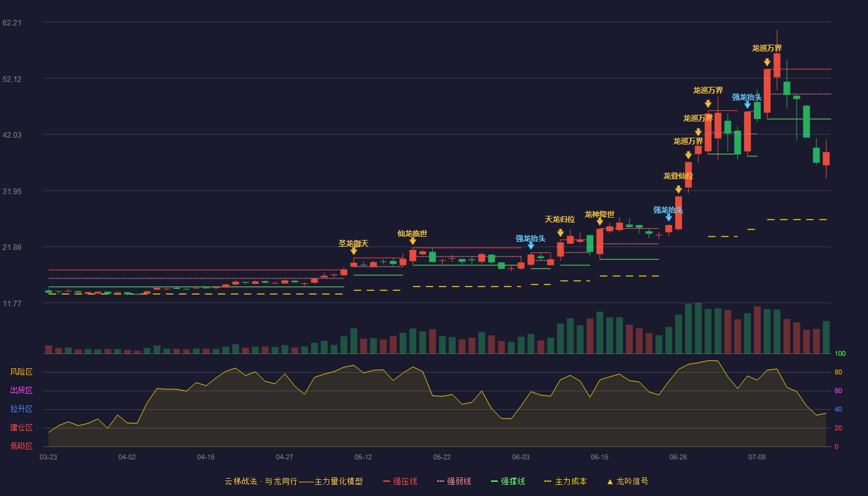This screenshot has height=496, width=868.
Task: Click the 04-02 date label
Action: click(x=127, y=457)
